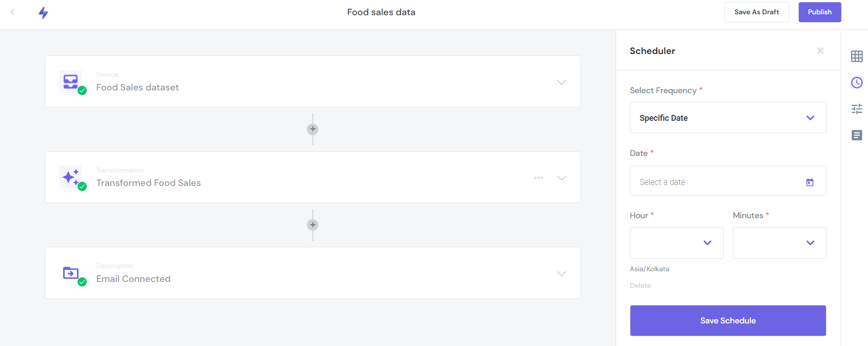Click the green checkmark on Food Sales dataset
The height and width of the screenshot is (346, 868).
click(x=82, y=90)
